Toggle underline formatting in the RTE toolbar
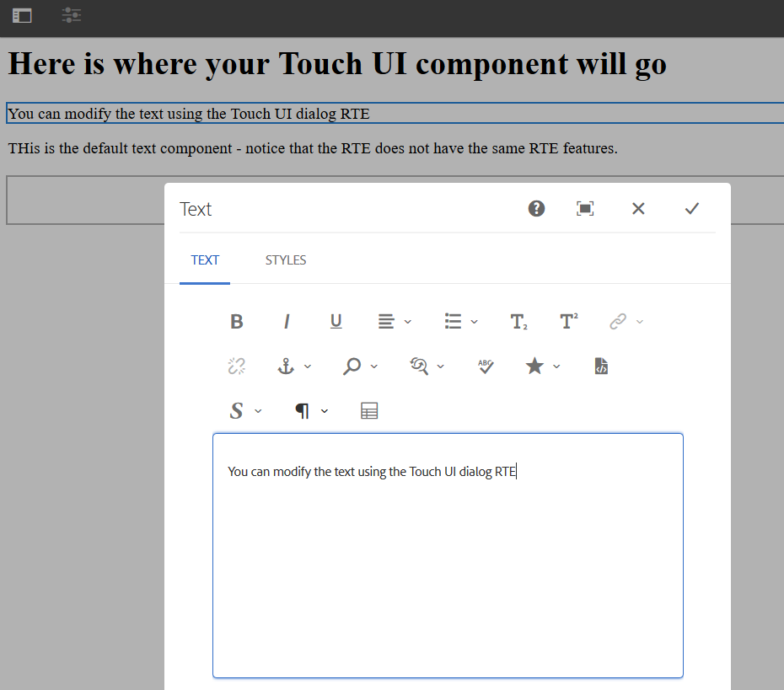The height and width of the screenshot is (690, 784). point(336,322)
